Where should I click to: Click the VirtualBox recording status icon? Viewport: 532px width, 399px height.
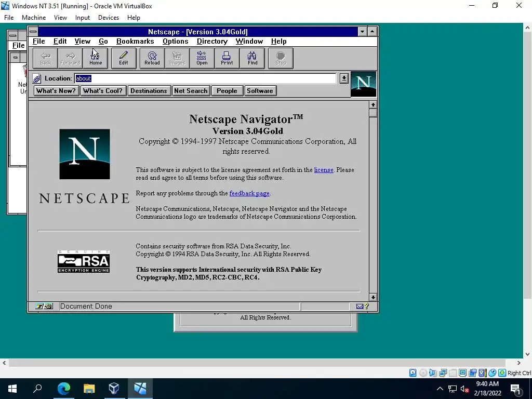pos(472,373)
